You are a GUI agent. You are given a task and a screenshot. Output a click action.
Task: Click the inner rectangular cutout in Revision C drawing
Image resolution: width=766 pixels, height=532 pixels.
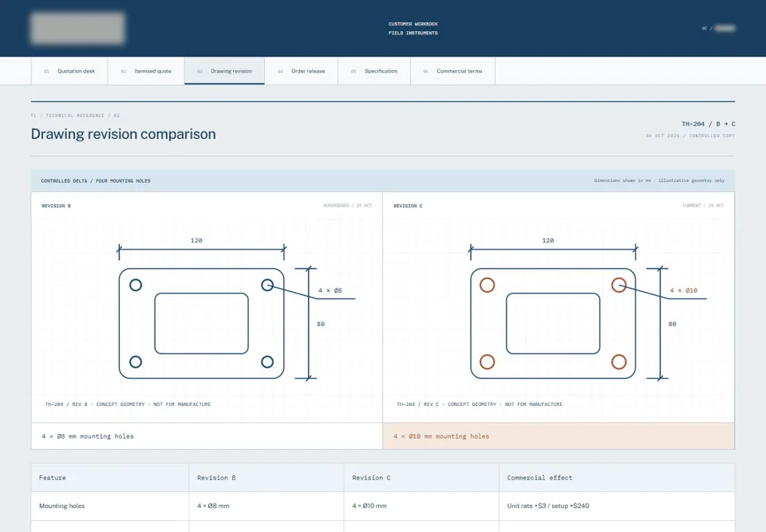pyautogui.click(x=553, y=323)
